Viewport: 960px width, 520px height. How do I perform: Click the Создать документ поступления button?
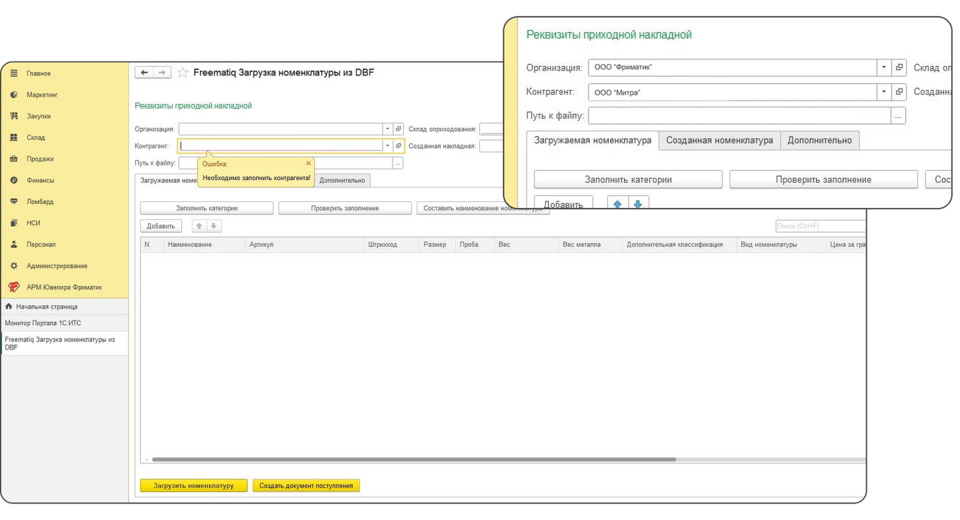point(306,486)
